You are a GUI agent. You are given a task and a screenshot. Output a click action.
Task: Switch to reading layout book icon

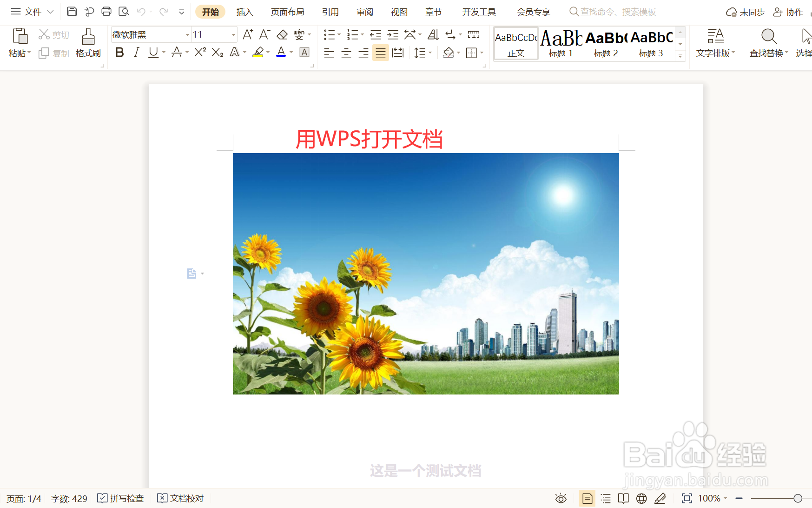click(623, 499)
